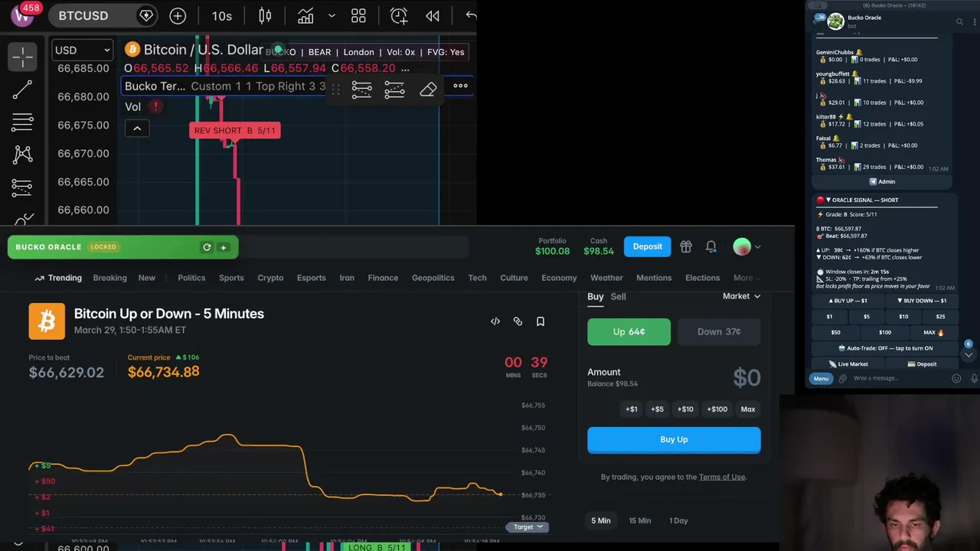
Task: Select the trend line drawing tool
Action: click(23, 90)
